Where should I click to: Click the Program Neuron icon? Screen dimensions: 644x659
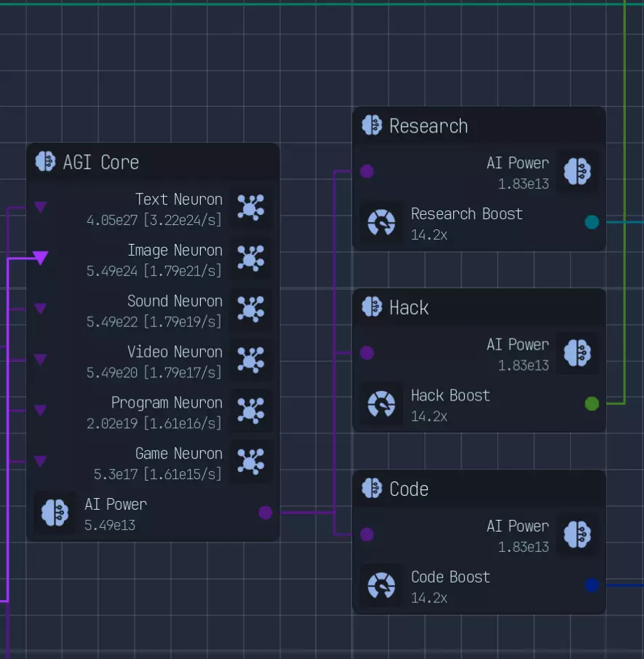250,411
